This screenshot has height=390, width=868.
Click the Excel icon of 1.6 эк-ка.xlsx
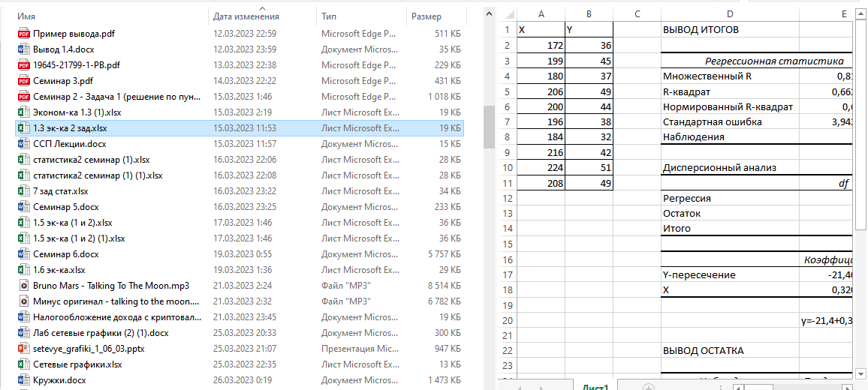coord(23,270)
